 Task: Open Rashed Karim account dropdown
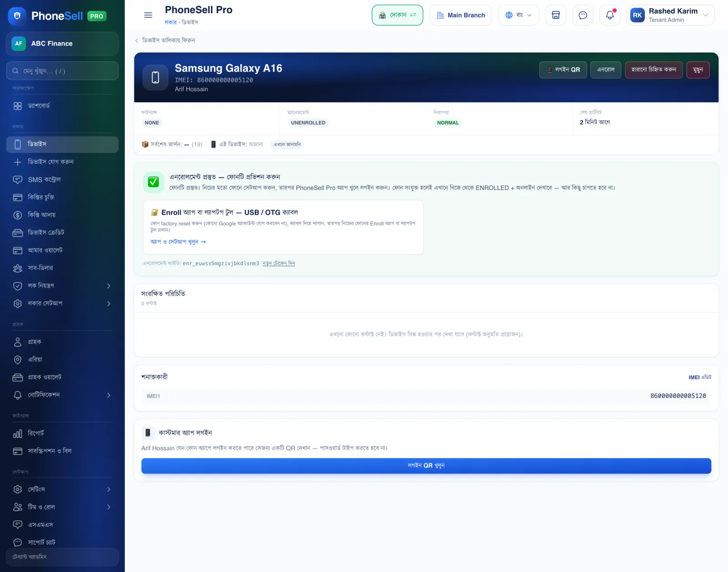[x=671, y=15]
